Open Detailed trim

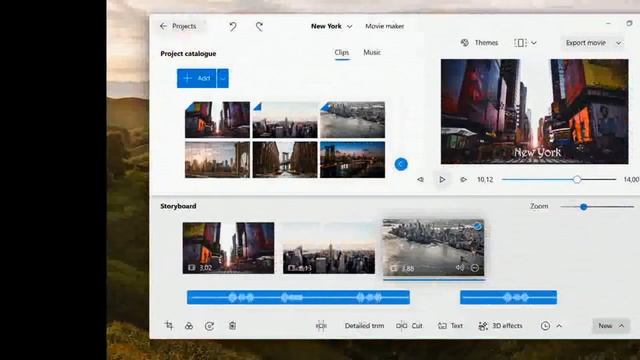click(x=364, y=326)
